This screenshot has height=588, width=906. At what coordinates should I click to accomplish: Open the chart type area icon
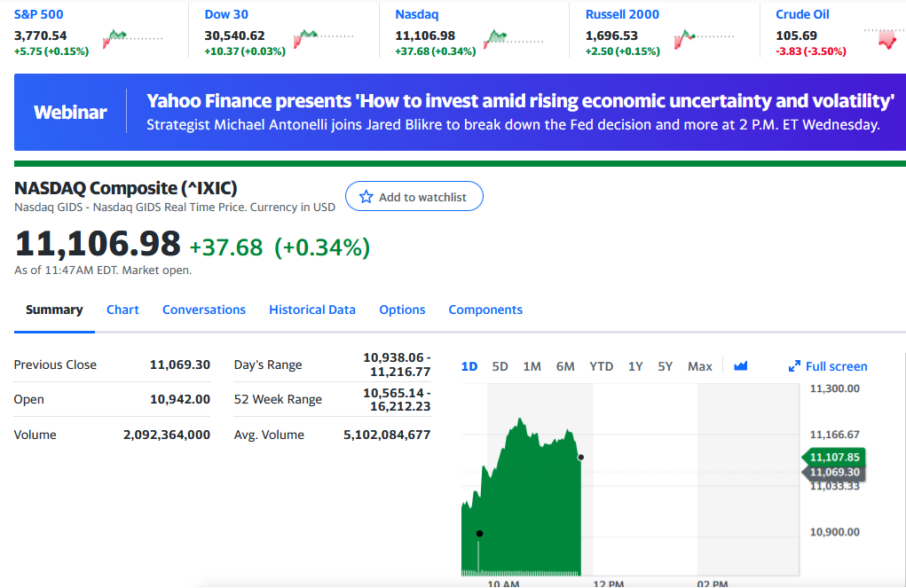point(741,366)
